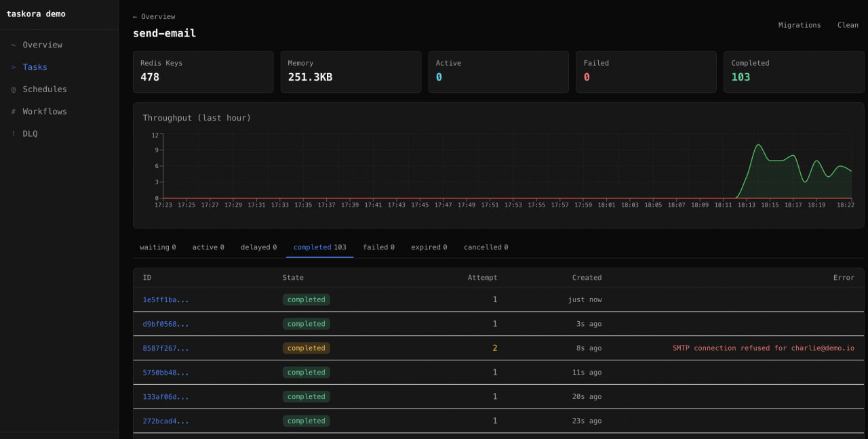This screenshot has height=439, width=868.
Task: Click the d9bf0568 task link
Action: pos(165,323)
